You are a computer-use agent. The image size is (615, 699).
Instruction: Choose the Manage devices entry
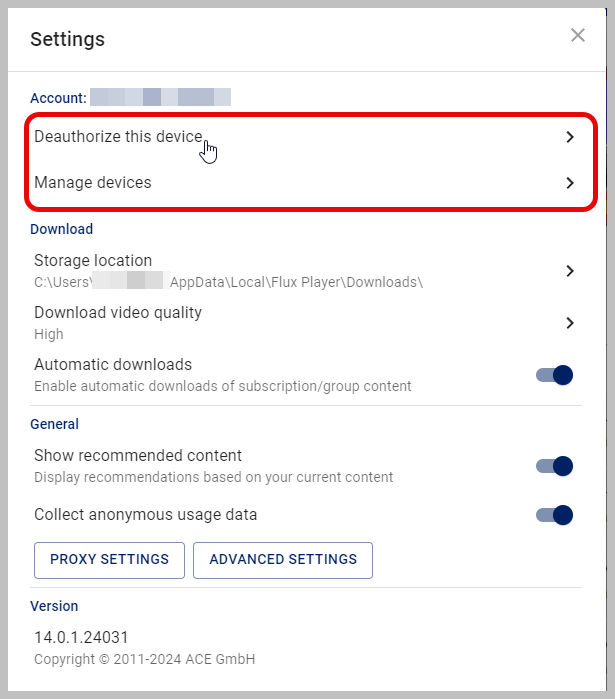[93, 183]
